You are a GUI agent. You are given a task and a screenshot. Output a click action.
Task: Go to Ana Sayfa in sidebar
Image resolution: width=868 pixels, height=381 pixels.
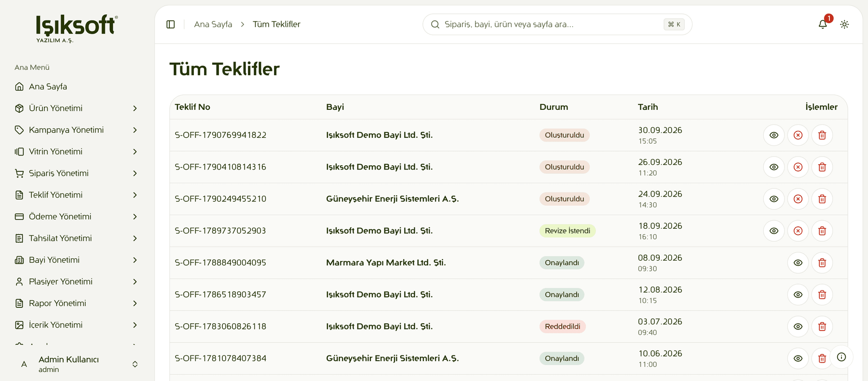[77, 87]
